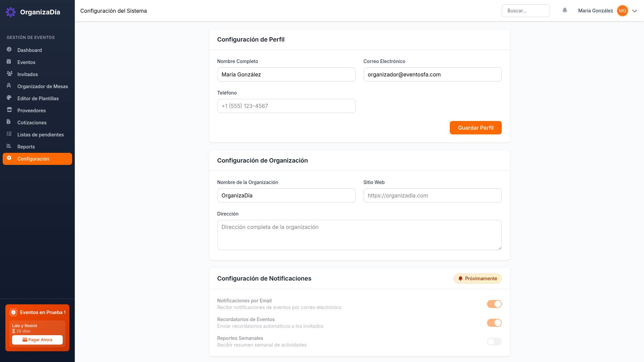Enable Reportes Semanales
This screenshot has height=362, width=644.
tap(494, 342)
